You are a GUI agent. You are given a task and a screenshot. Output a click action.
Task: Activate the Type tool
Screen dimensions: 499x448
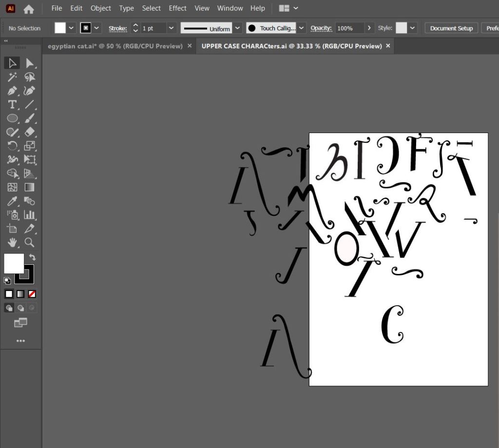pos(12,104)
